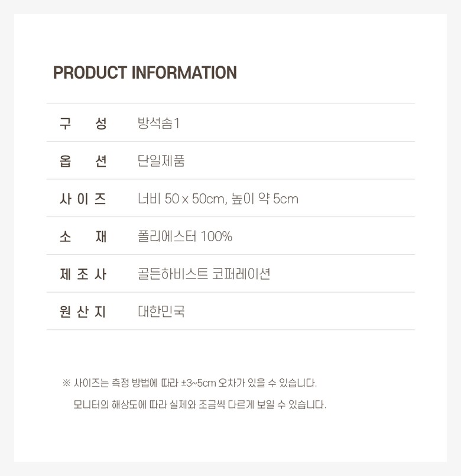
Task: Click the 방석솜1 composition value
Action: (158, 124)
